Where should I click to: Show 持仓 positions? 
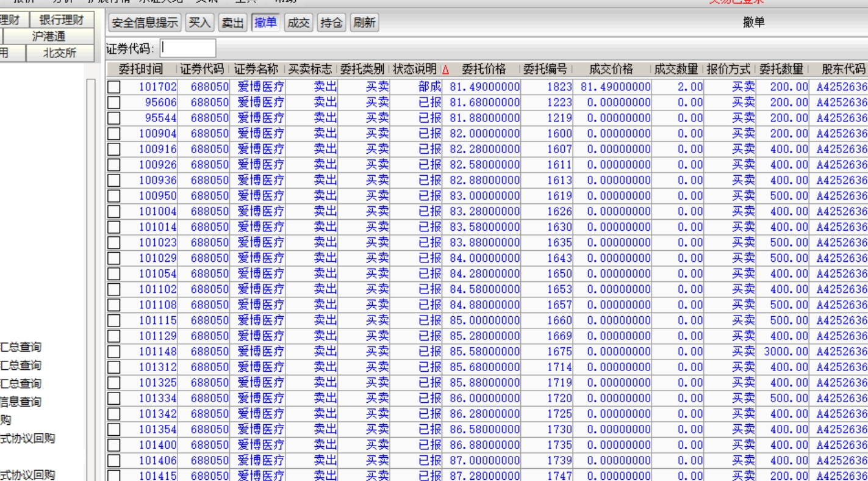(331, 23)
